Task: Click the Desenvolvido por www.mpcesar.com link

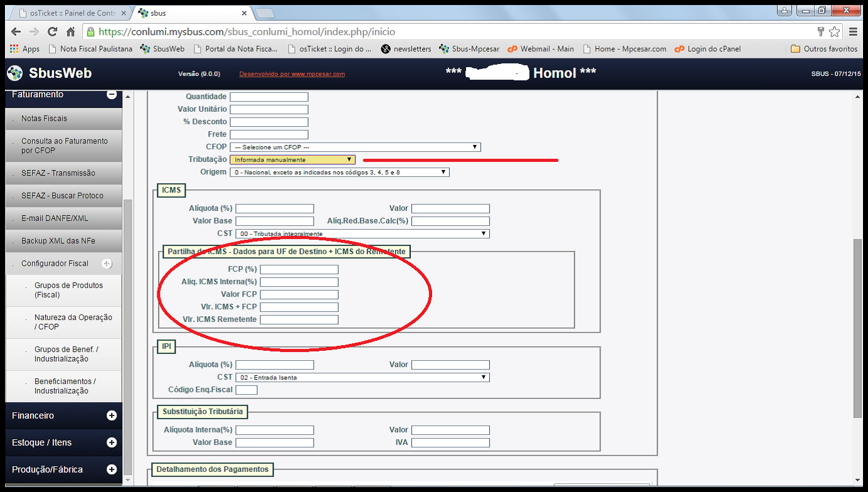Action: point(292,74)
